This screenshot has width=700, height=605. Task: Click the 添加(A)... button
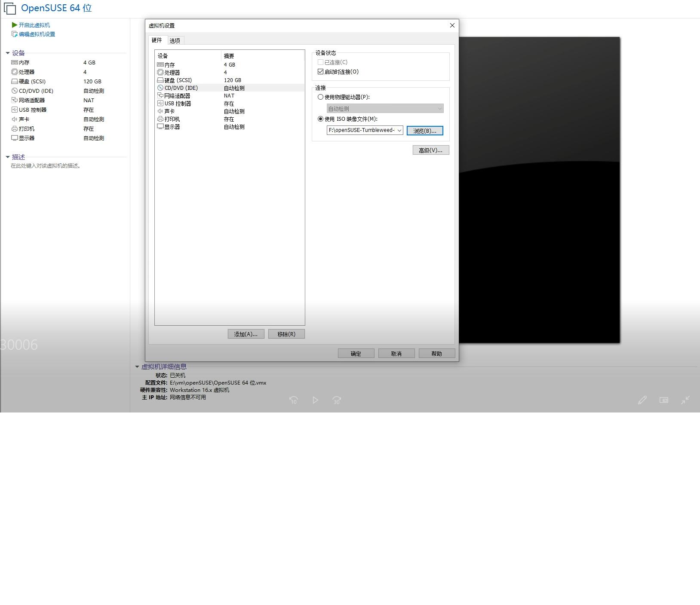[246, 334]
